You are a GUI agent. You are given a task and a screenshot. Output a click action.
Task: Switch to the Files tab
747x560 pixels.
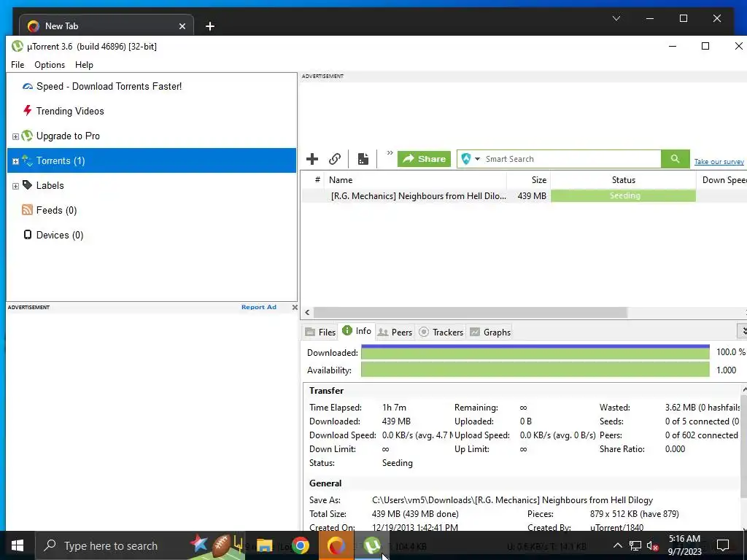[x=320, y=332]
